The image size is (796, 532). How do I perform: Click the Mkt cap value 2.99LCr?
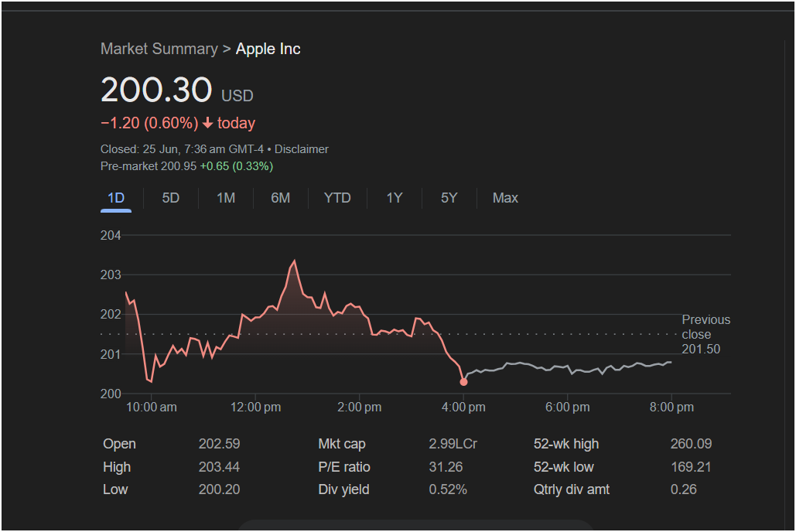[453, 444]
